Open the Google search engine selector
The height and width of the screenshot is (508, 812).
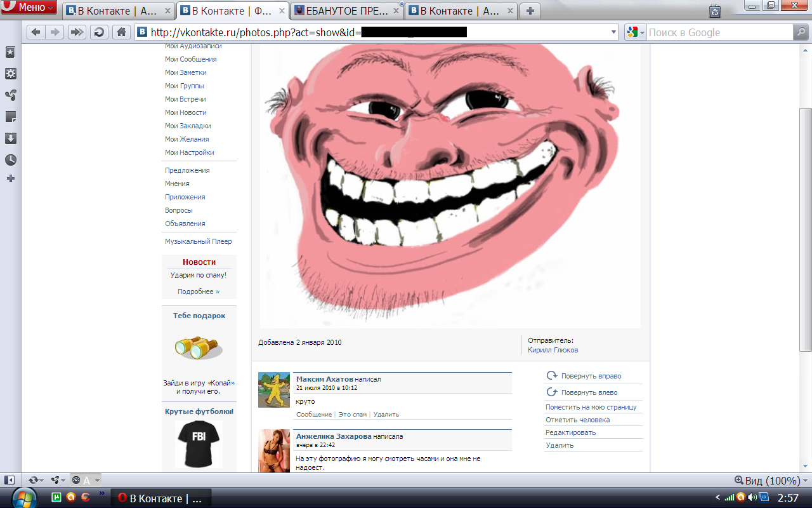pyautogui.click(x=635, y=32)
